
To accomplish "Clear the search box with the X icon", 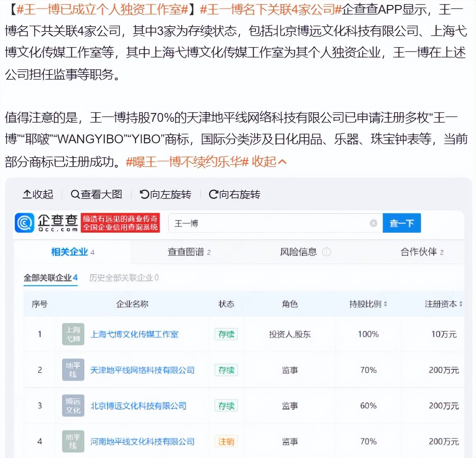I will pyautogui.click(x=373, y=223).
